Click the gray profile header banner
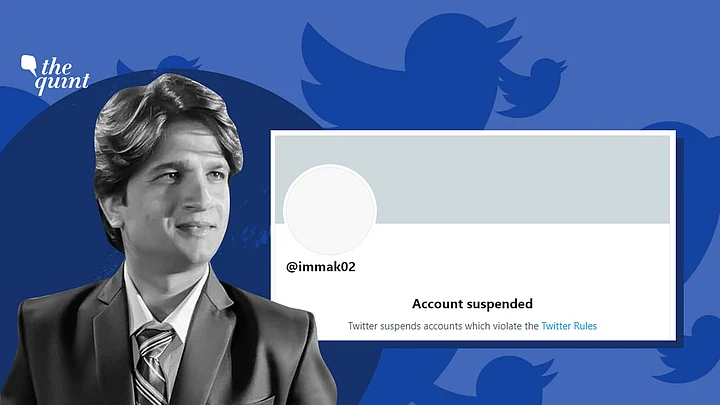This screenshot has width=720, height=405. (472, 180)
